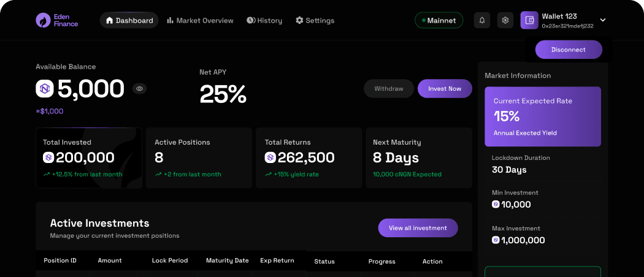Select the Current Expected Rate card

[x=543, y=116]
